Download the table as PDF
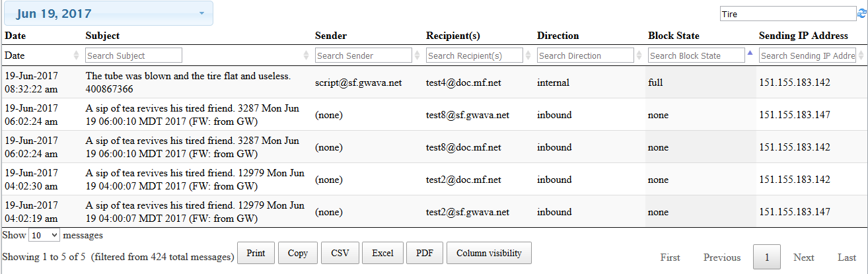Image resolution: width=868 pixels, height=274 pixels. (x=425, y=254)
